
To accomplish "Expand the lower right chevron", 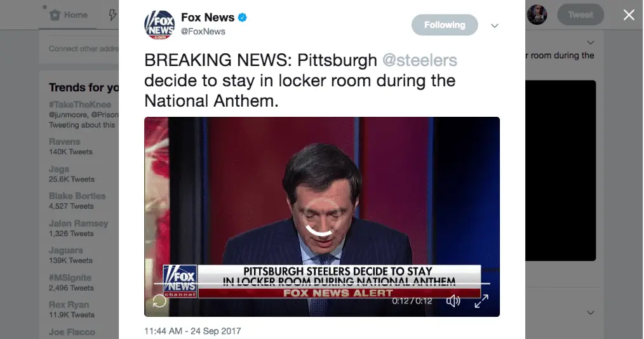I will tap(591, 313).
